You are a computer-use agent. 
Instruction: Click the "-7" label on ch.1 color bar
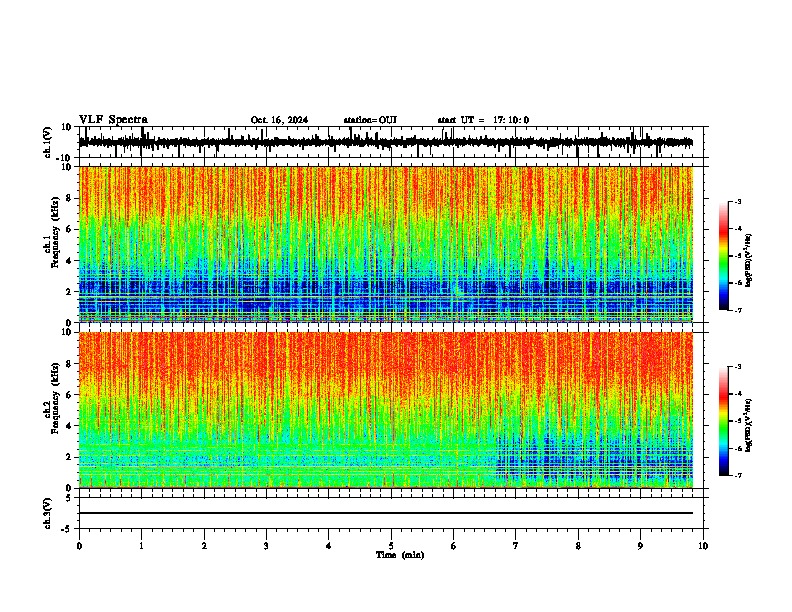[737, 310]
